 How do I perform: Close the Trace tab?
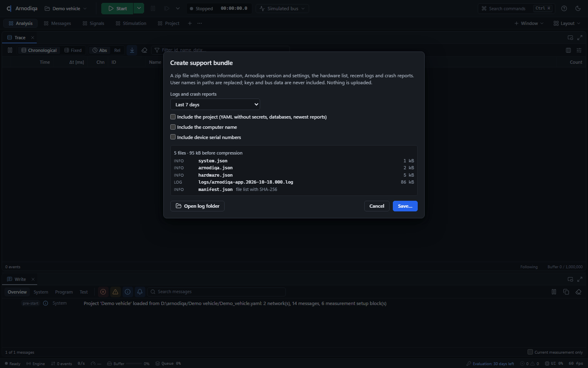[x=33, y=38]
